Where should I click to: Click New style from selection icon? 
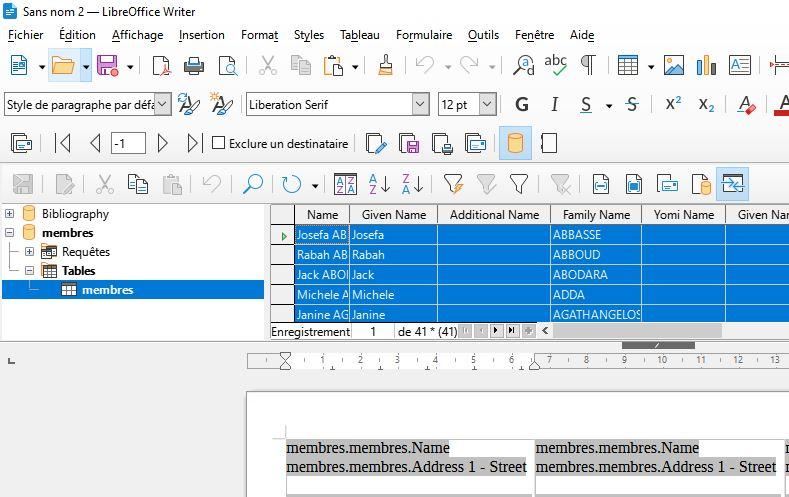[x=221, y=105]
